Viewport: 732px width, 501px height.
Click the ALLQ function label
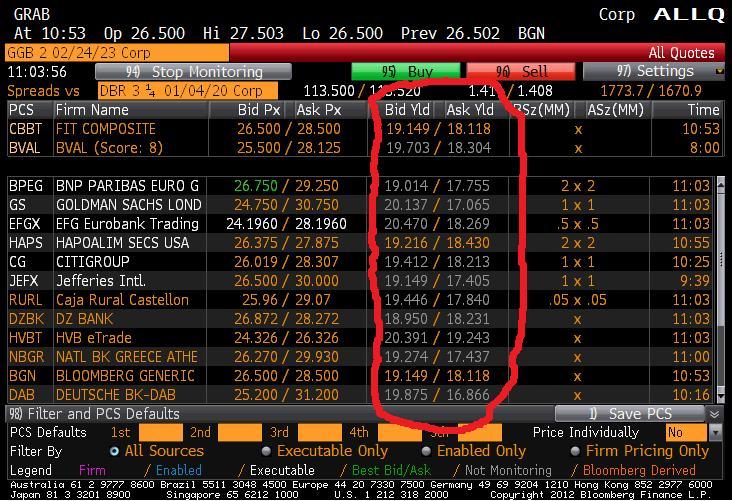[x=689, y=14]
